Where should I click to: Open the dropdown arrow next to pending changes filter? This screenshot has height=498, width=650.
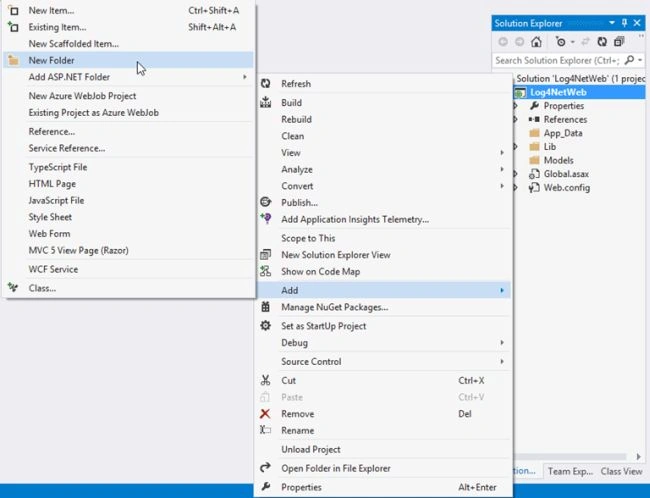[572, 42]
